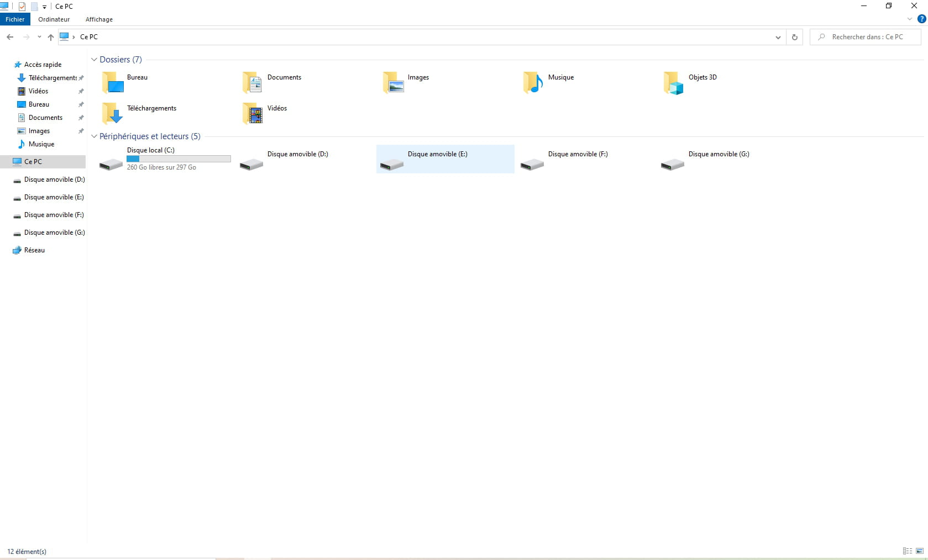Open the Images folder icon in Dossiers
Viewport: 928px width, 560px height.
click(x=394, y=82)
